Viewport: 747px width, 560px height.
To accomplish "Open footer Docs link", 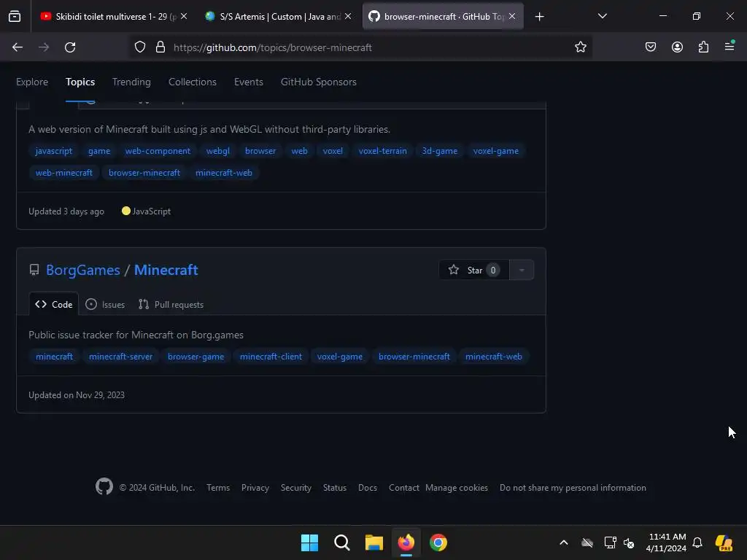I will (x=368, y=488).
